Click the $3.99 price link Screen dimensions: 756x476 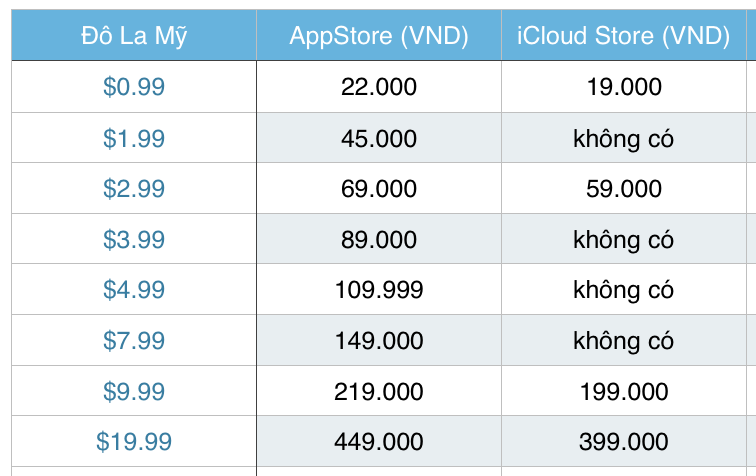[134, 240]
